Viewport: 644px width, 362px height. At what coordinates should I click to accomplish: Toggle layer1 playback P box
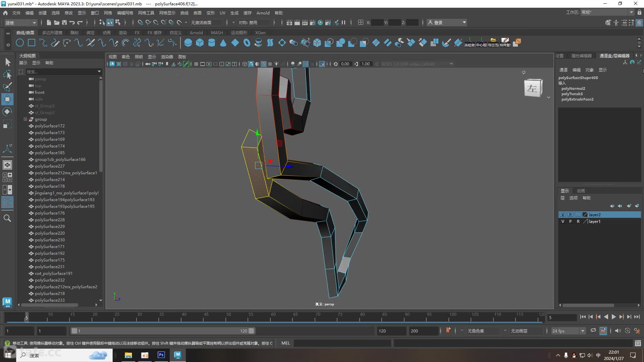tap(570, 222)
